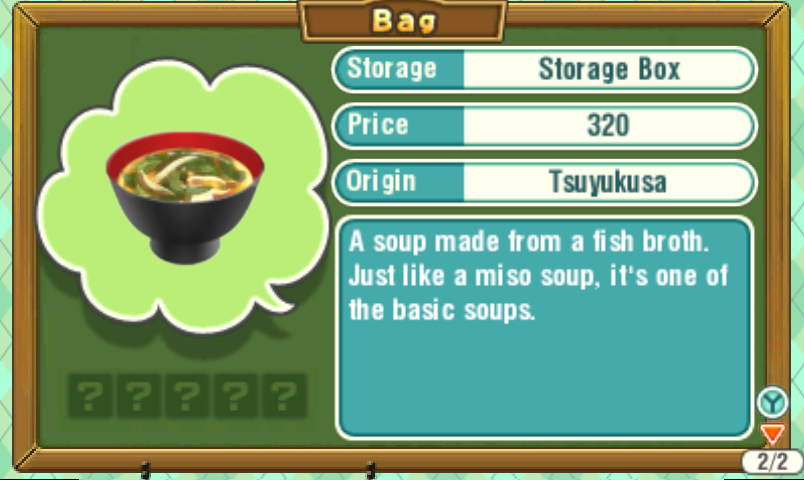The width and height of the screenshot is (804, 480).
Task: Click the 2/2 page indicator
Action: (772, 462)
